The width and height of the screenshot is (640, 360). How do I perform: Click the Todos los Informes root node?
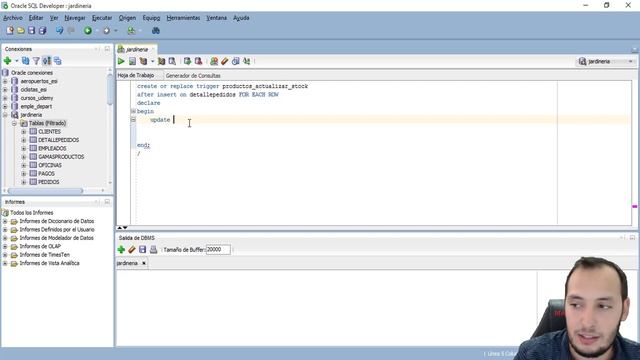pyautogui.click(x=31, y=213)
